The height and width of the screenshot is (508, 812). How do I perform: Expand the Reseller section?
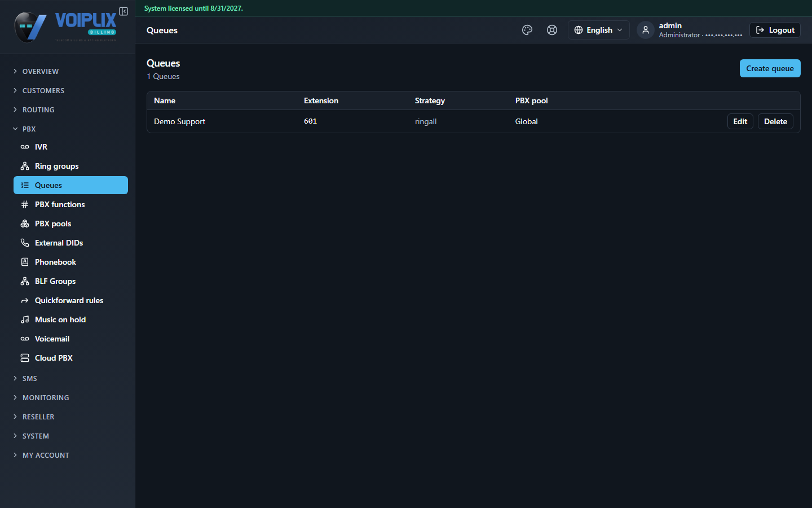(x=70, y=417)
